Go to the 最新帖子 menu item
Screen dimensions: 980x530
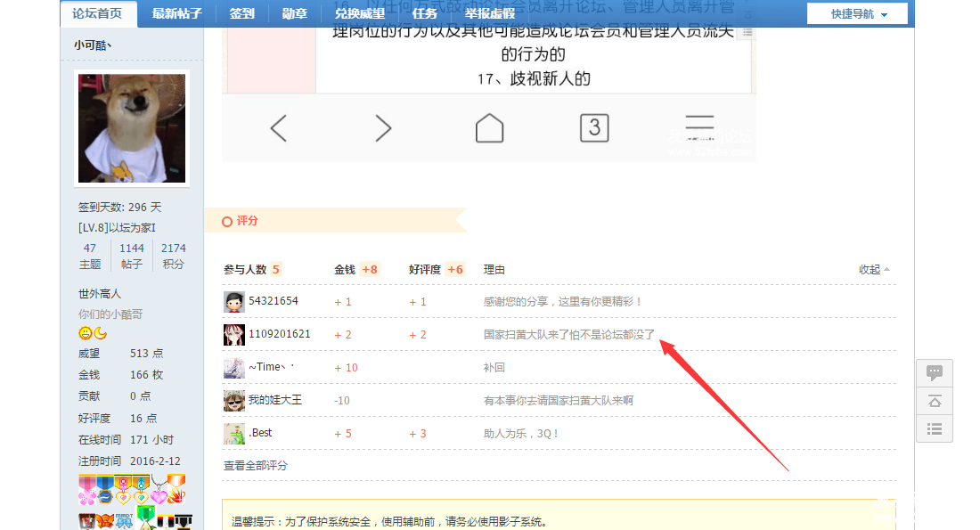176,13
